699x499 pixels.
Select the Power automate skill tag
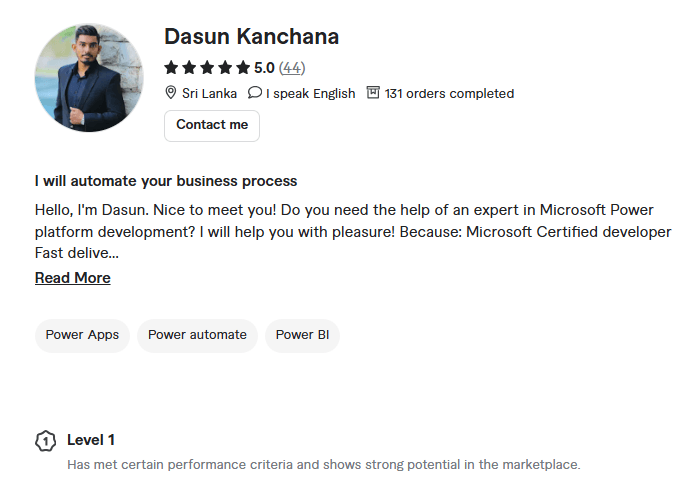click(x=197, y=335)
